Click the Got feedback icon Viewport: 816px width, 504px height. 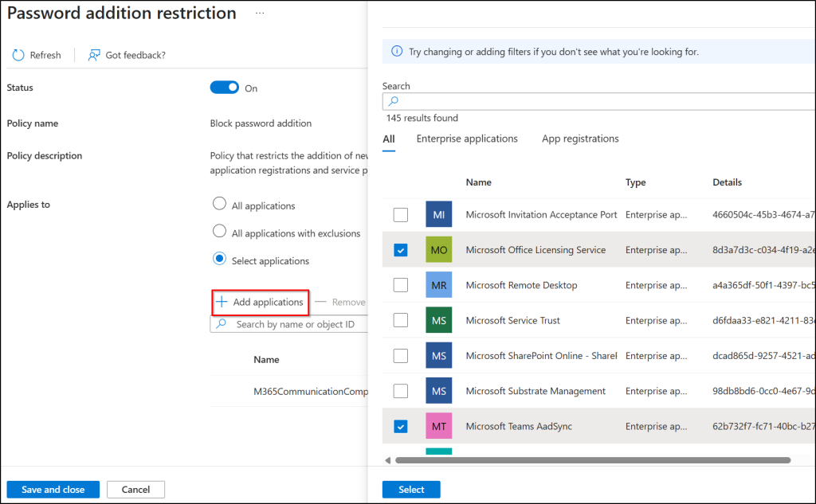click(x=94, y=55)
